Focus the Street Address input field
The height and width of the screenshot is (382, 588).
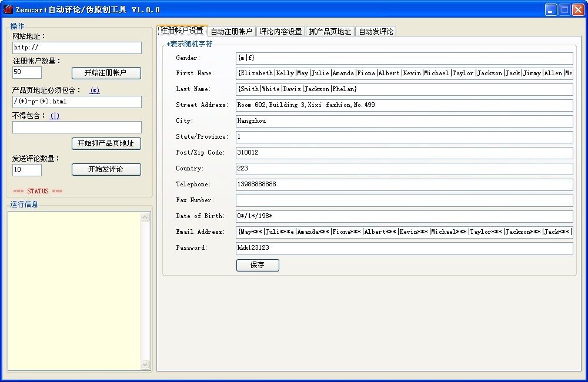[405, 105]
